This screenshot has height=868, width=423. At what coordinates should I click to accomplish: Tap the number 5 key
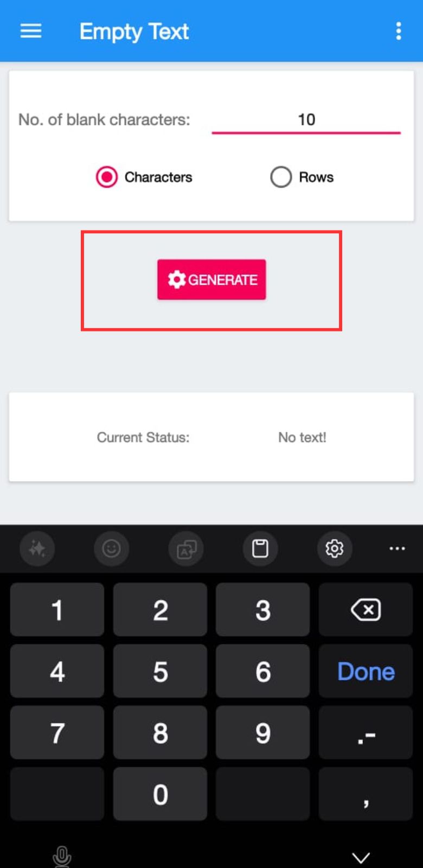(160, 672)
